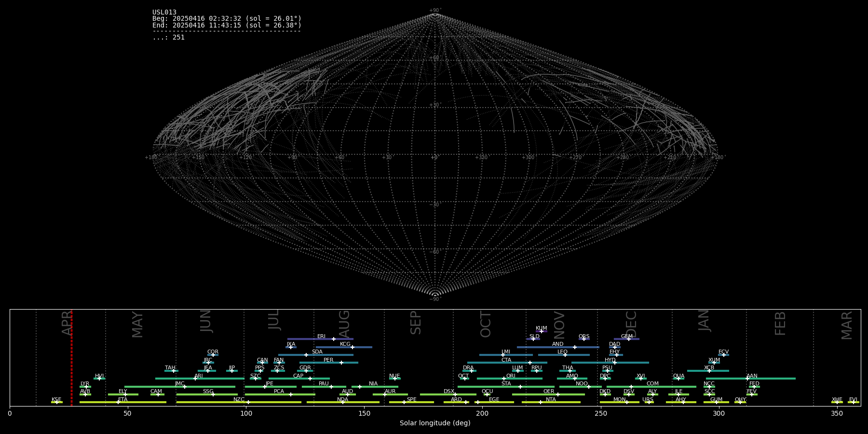Select the COR shower label
This screenshot has height=434, width=868.
(x=213, y=352)
